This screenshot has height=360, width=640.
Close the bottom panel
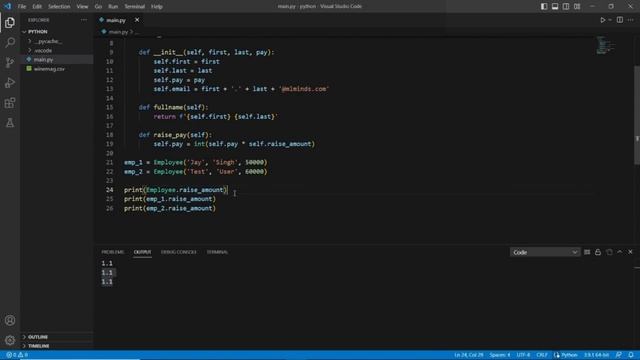(x=630, y=252)
